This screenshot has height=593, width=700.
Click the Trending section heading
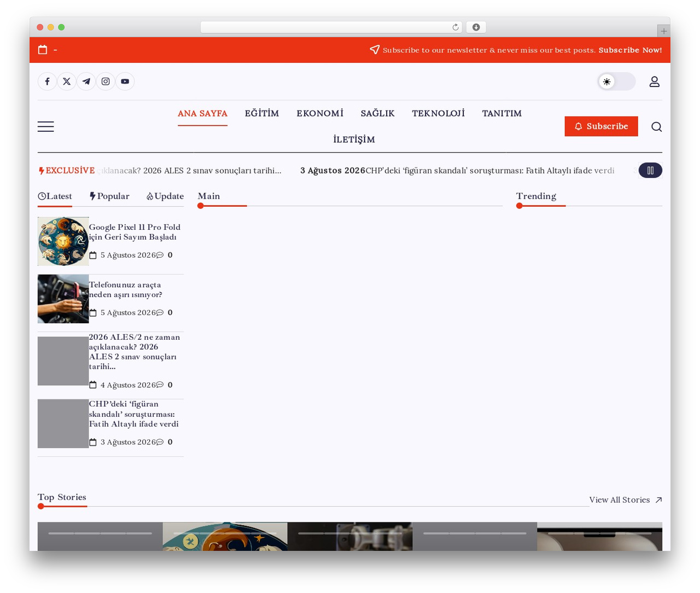(536, 196)
